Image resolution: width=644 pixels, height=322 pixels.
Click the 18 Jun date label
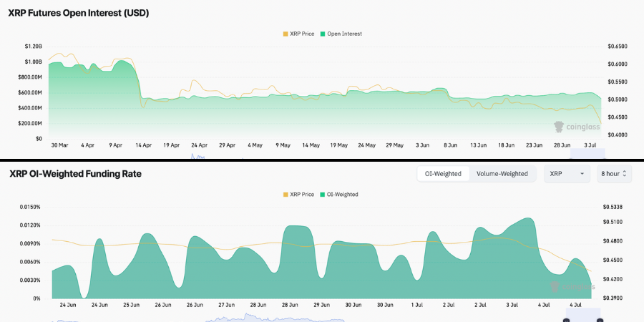pos(507,145)
